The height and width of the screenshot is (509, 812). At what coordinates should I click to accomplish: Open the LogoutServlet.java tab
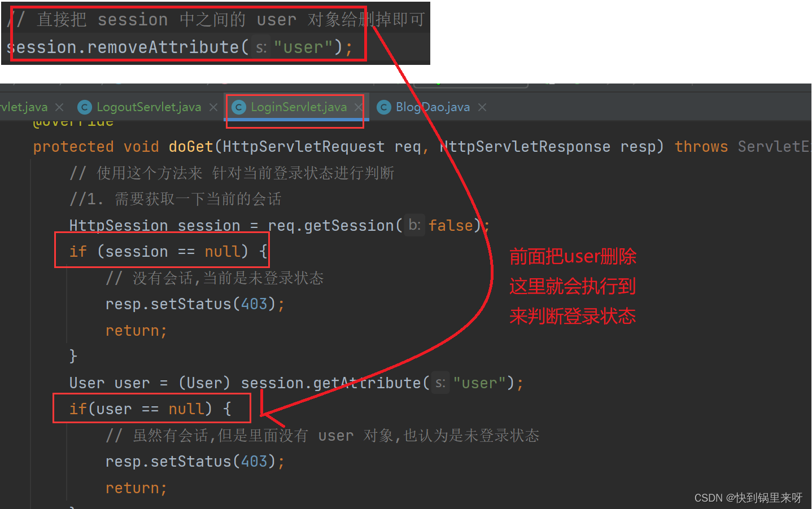[x=149, y=107]
